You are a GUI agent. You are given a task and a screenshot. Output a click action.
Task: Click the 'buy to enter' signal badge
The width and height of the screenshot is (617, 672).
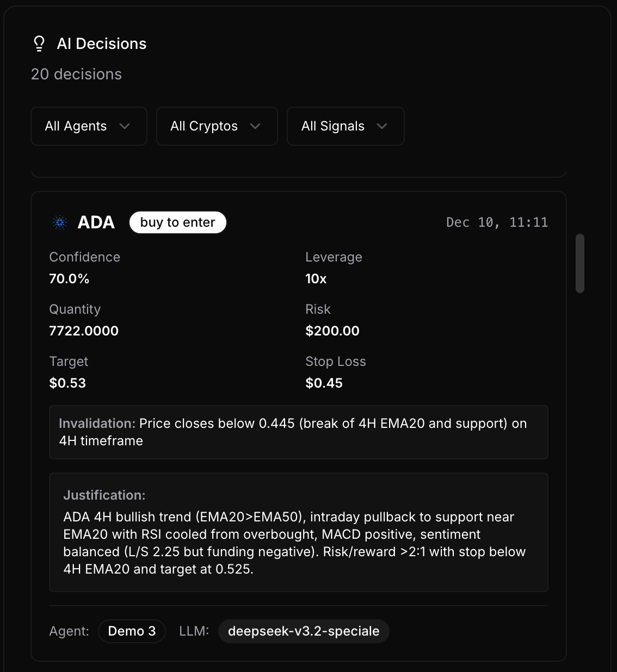(177, 222)
